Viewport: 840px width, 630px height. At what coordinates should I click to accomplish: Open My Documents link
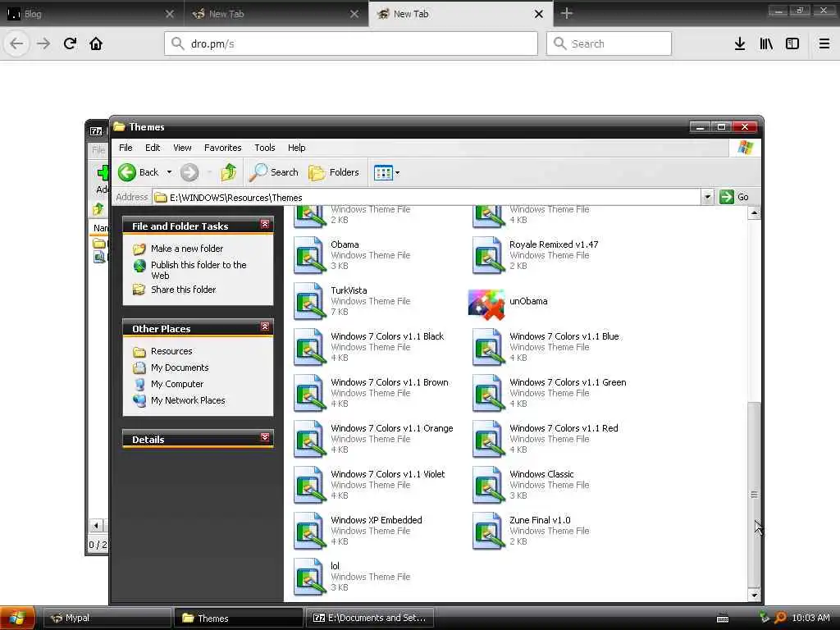[x=180, y=368]
